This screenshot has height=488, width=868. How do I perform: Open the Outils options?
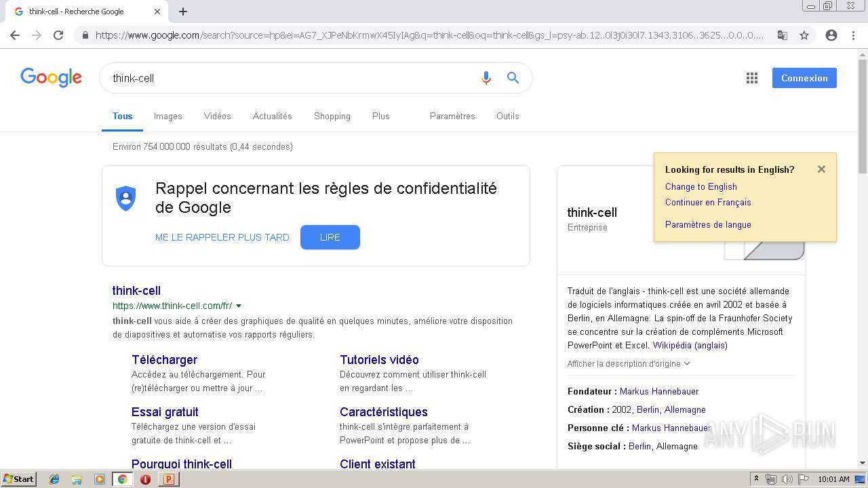tap(507, 116)
